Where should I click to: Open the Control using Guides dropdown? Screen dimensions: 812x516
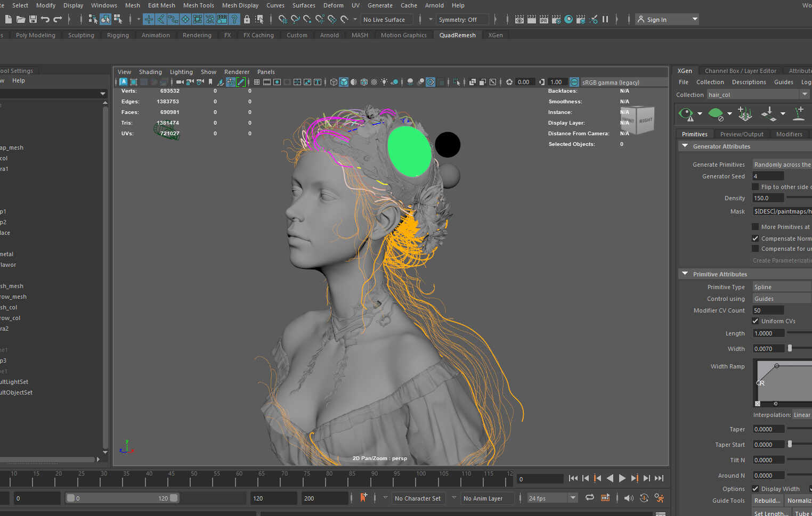(782, 299)
